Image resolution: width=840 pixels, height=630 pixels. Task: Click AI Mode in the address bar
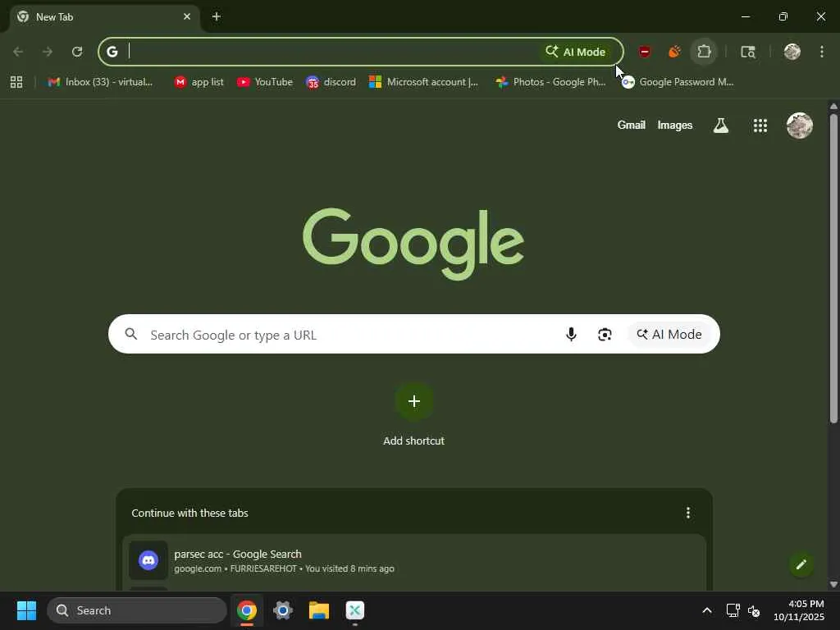click(x=575, y=52)
